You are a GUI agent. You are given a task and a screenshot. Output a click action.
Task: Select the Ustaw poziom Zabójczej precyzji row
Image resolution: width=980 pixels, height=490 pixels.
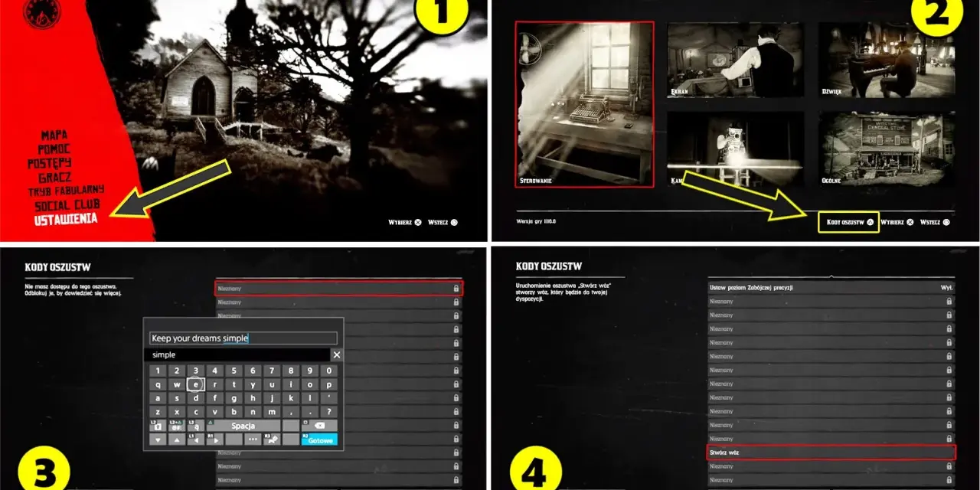point(831,287)
